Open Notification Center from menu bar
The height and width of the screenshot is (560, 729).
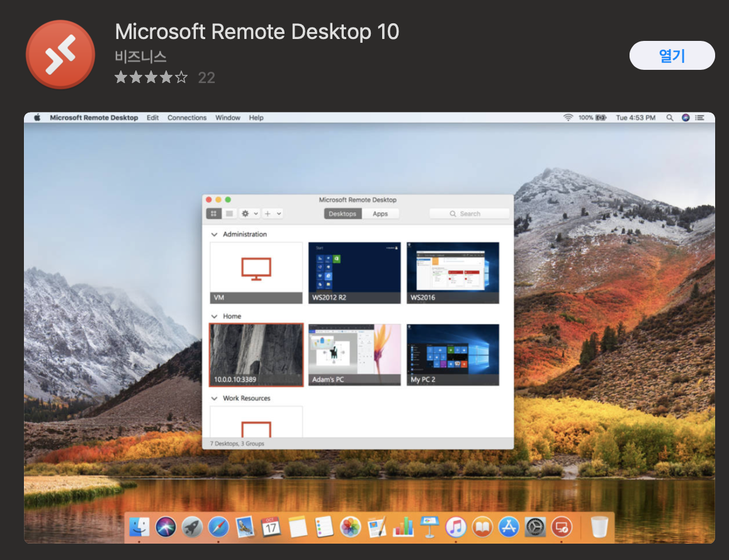(x=699, y=118)
